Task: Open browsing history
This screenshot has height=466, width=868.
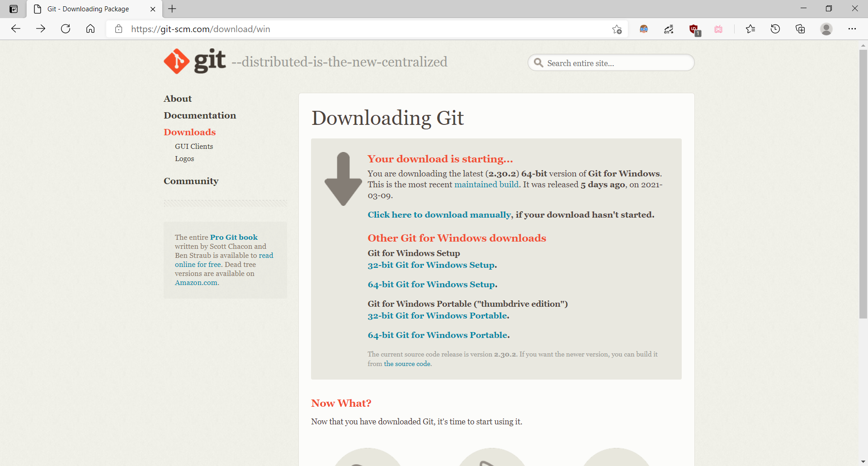Action: click(x=775, y=29)
